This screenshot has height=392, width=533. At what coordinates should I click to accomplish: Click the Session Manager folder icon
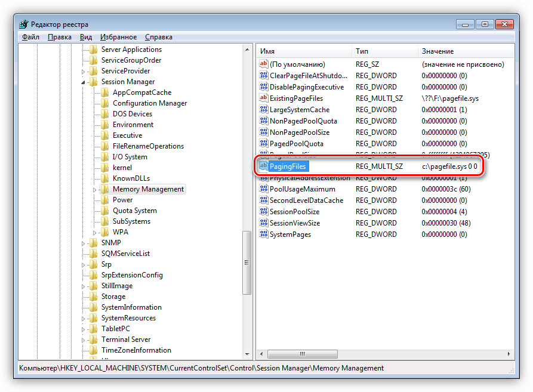94,82
